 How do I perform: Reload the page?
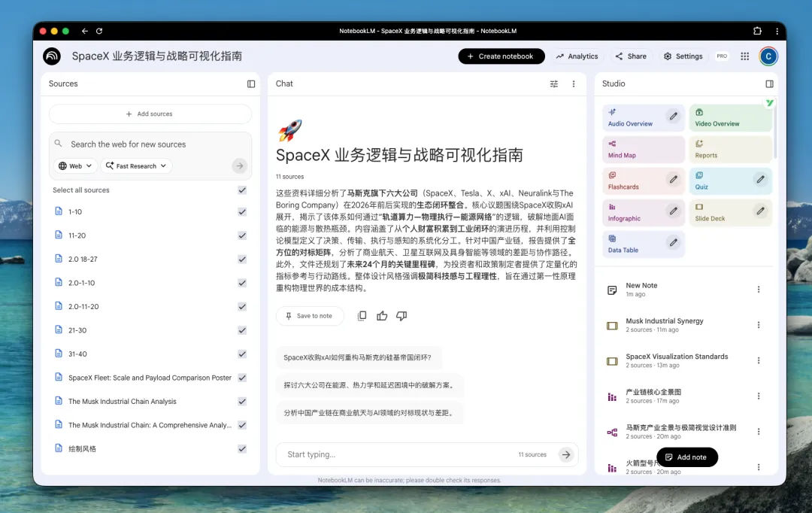pos(99,31)
